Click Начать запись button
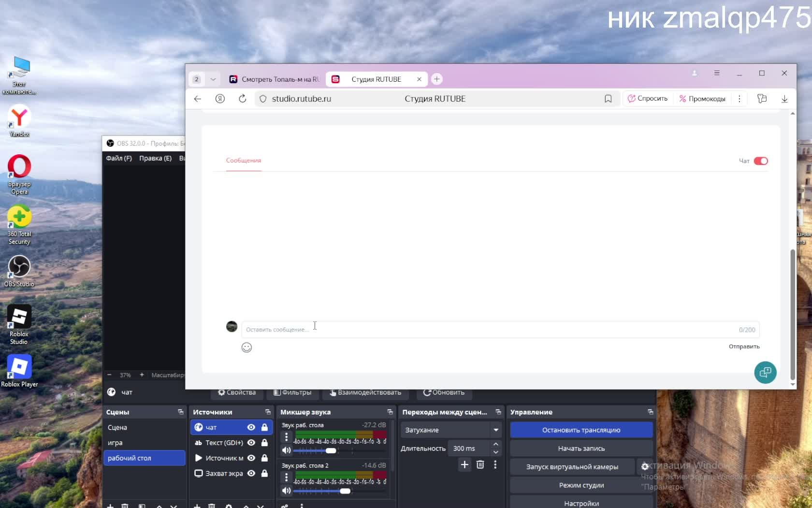Image resolution: width=812 pixels, height=508 pixels. click(581, 448)
